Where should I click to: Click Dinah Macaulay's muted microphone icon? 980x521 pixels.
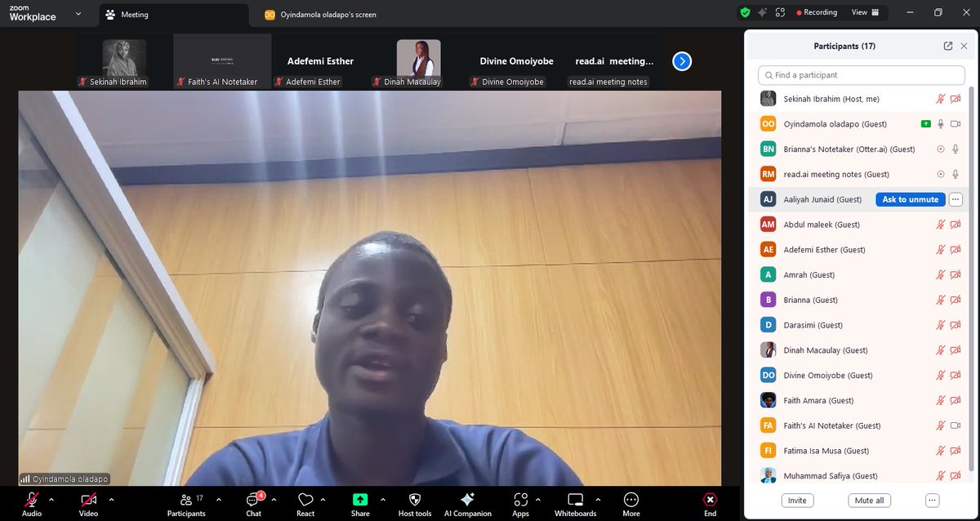pos(941,350)
